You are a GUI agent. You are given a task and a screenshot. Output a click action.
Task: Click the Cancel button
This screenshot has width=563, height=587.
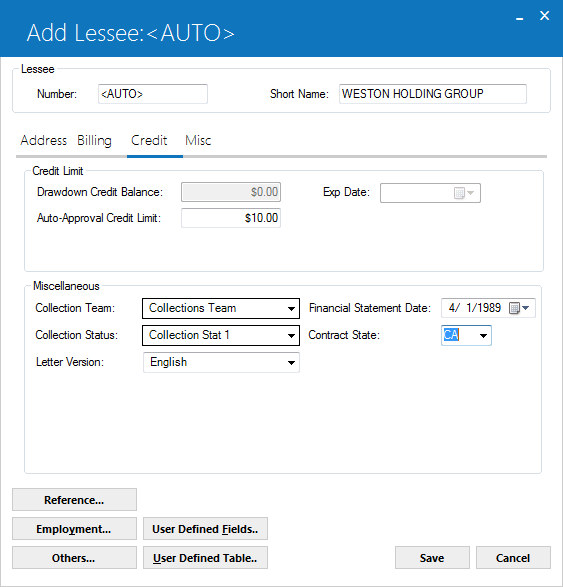513,557
